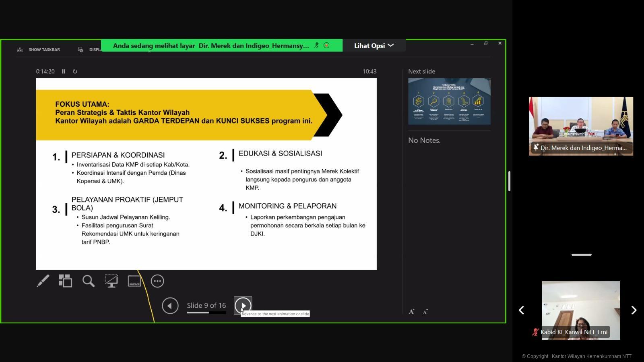The height and width of the screenshot is (362, 644).
Task: Click Show Taskbar in presenter view
Action: (x=39, y=50)
